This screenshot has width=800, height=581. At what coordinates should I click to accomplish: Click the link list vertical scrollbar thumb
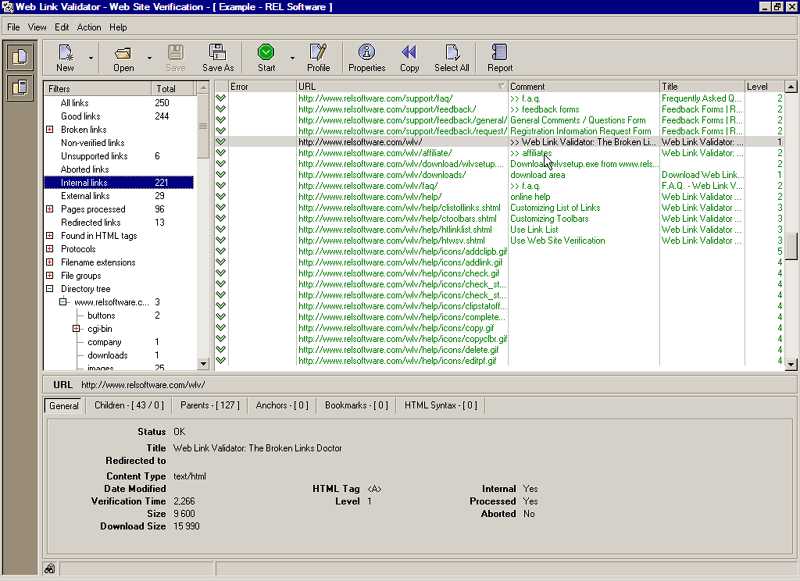click(x=790, y=246)
